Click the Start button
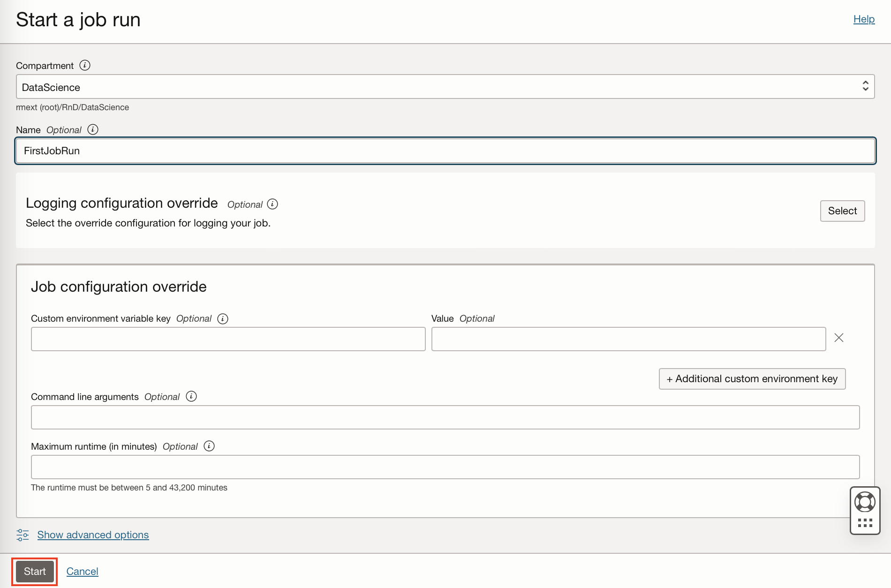Viewport: 891px width, 588px height. [34, 572]
